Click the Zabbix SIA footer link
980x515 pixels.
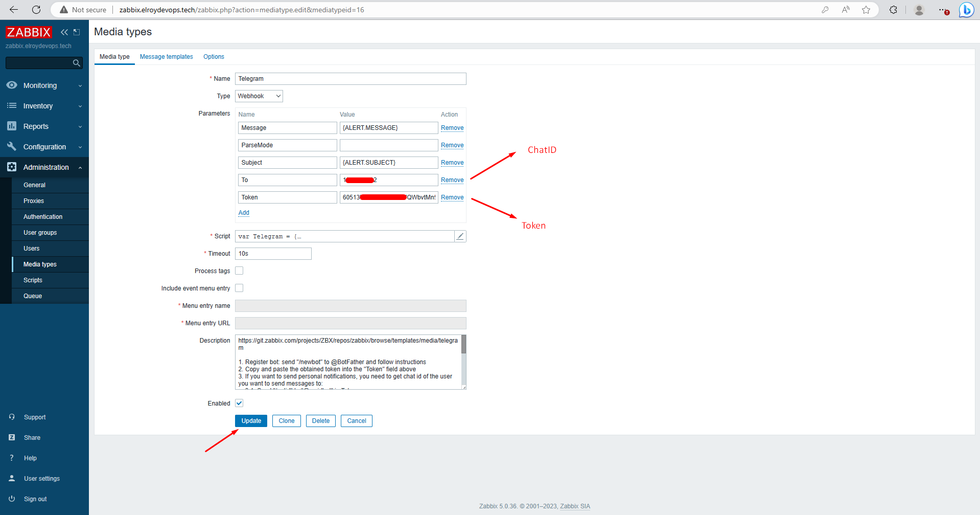tap(575, 506)
